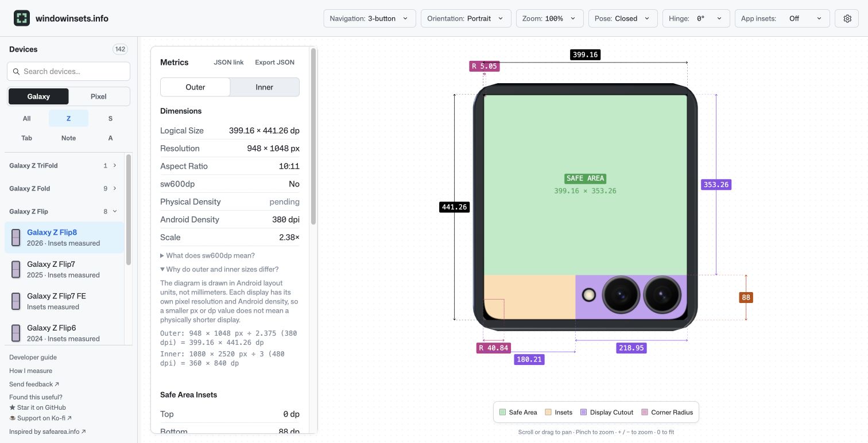Open the Support on Ko-fi link

[40, 418]
